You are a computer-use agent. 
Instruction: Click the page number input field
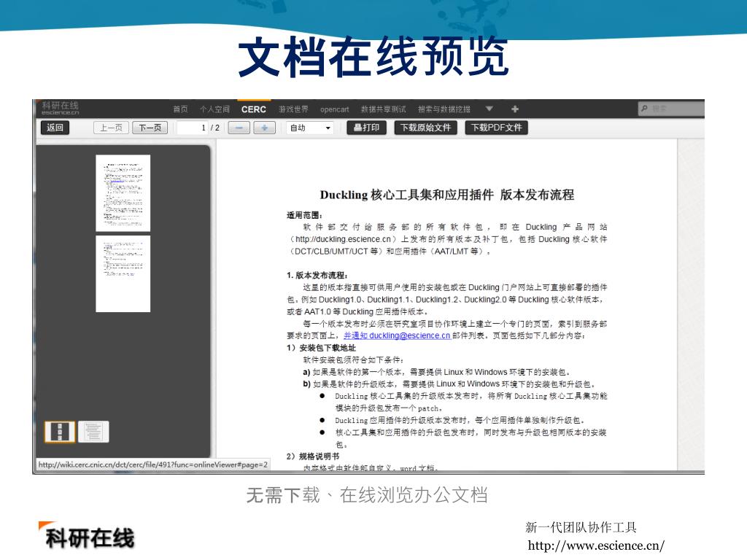[x=193, y=128]
